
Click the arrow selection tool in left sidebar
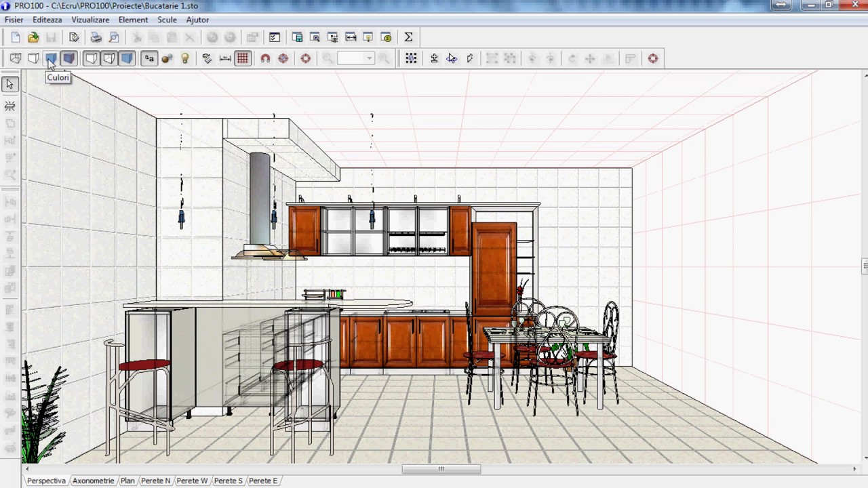[x=9, y=84]
